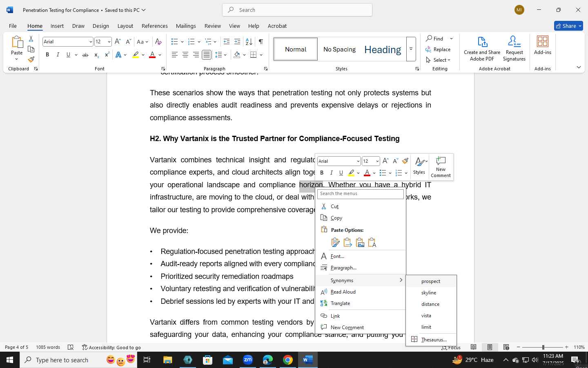The image size is (588, 368).
Task: Shrink font size using ribbon Shrink Font icon
Action: tap(128, 42)
